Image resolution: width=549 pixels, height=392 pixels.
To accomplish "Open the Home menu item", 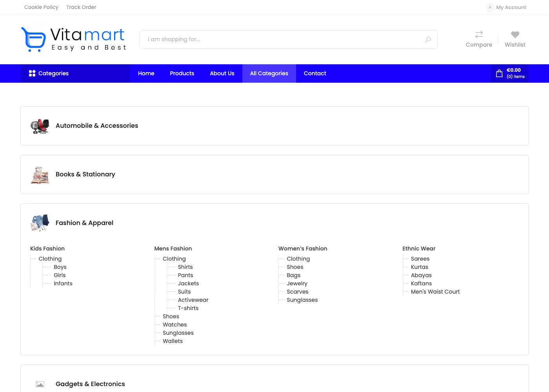I will coord(146,73).
